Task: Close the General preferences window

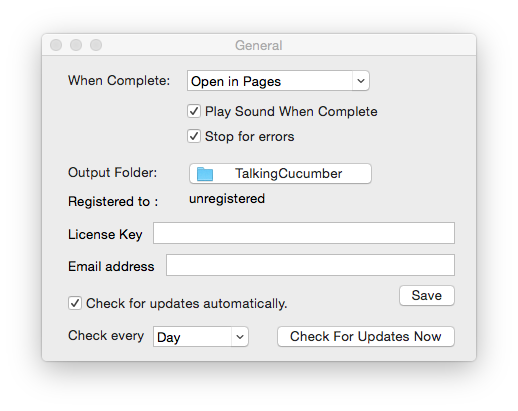Action: tap(56, 45)
